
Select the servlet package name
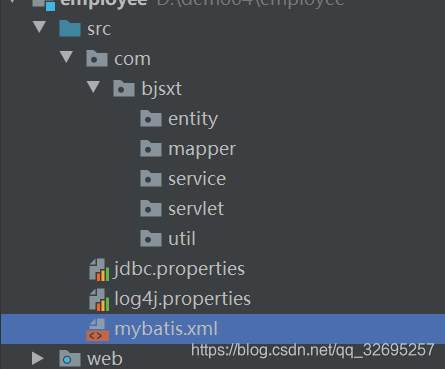196,209
